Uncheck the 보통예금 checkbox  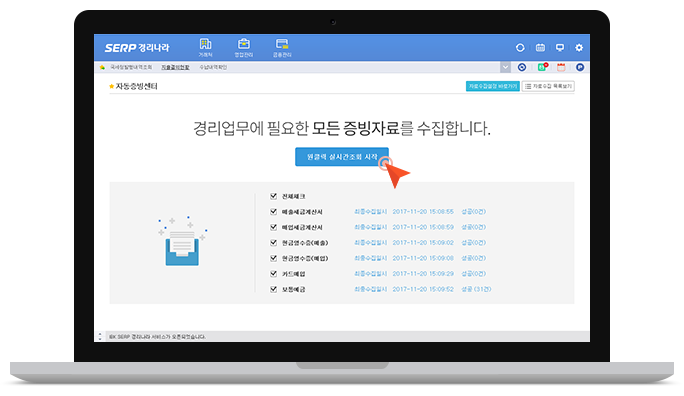click(x=274, y=289)
